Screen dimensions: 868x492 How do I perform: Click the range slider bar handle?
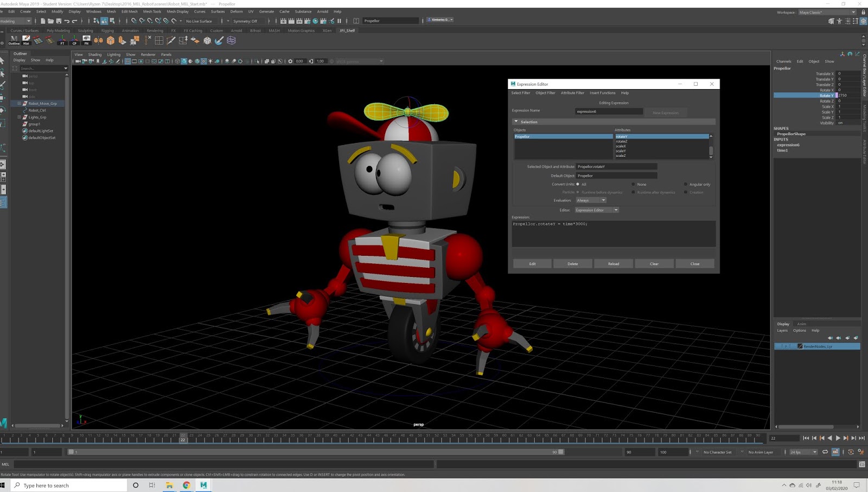click(x=315, y=452)
